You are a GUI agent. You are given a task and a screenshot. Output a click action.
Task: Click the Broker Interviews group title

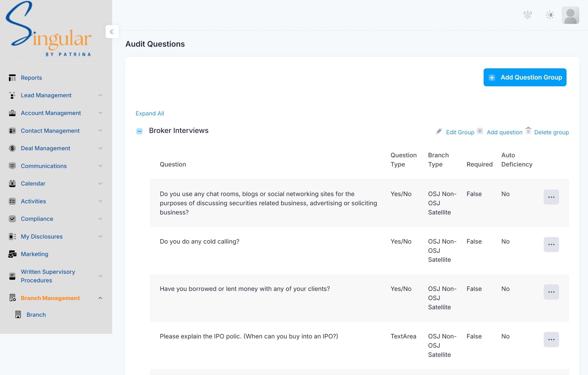click(x=179, y=130)
